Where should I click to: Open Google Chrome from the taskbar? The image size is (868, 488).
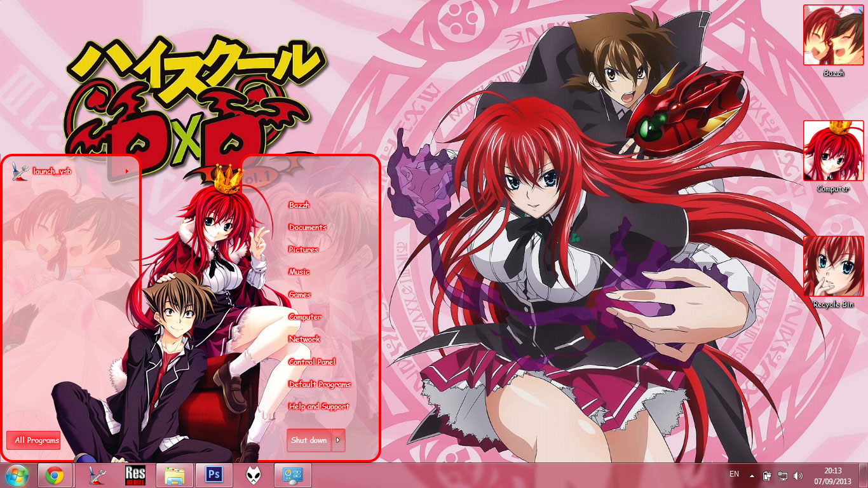click(54, 475)
